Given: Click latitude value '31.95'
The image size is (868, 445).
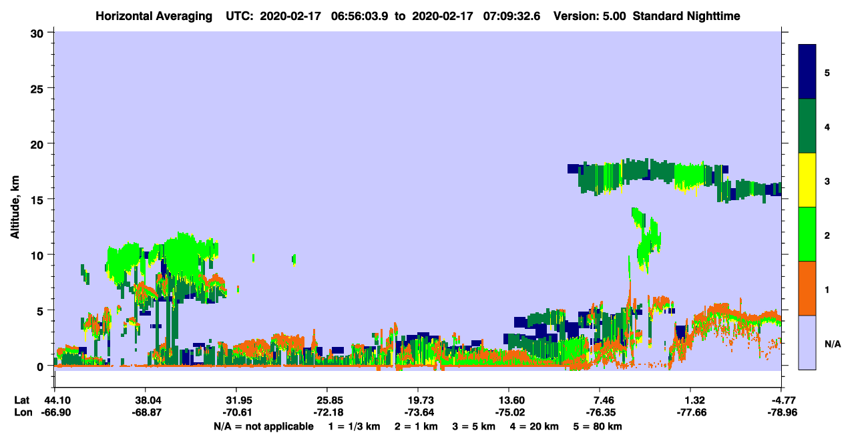Looking at the screenshot, I should tap(236, 400).
